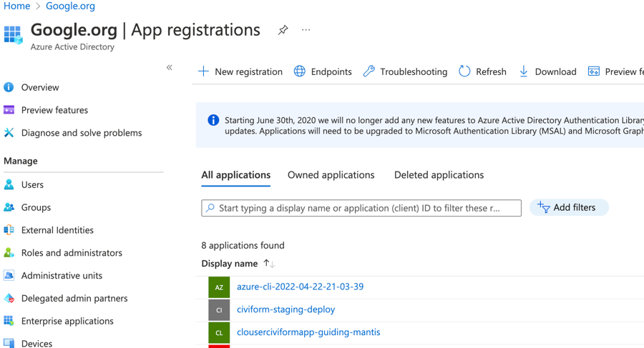644x348 pixels.
Task: Open Diagnose and solve problems
Action: pos(81,133)
